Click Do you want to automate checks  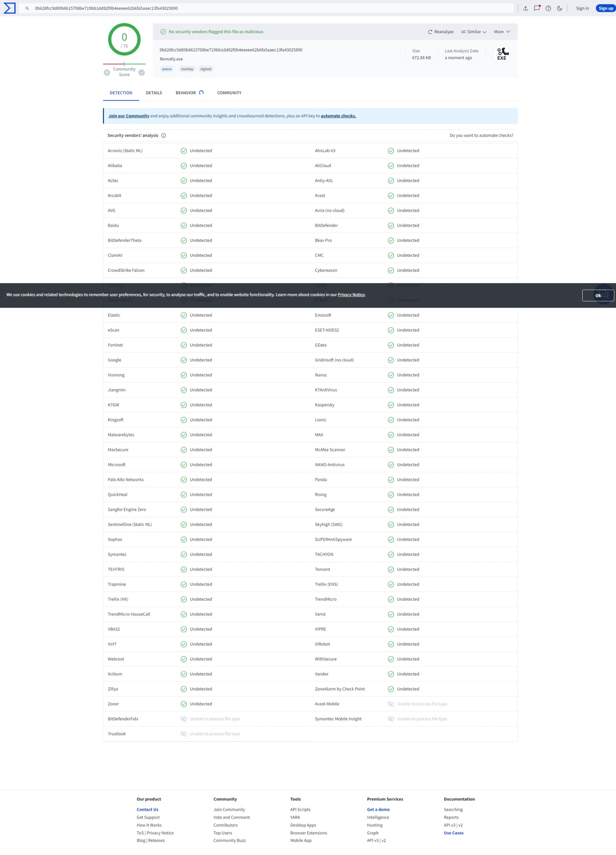tap(481, 135)
